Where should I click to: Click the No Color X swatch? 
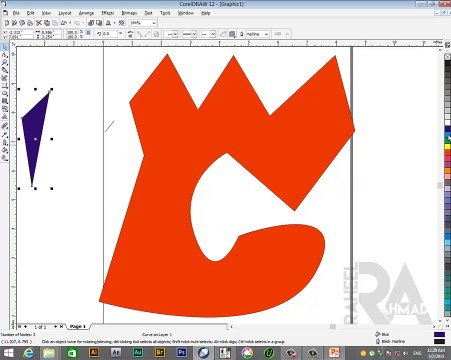pos(447,56)
